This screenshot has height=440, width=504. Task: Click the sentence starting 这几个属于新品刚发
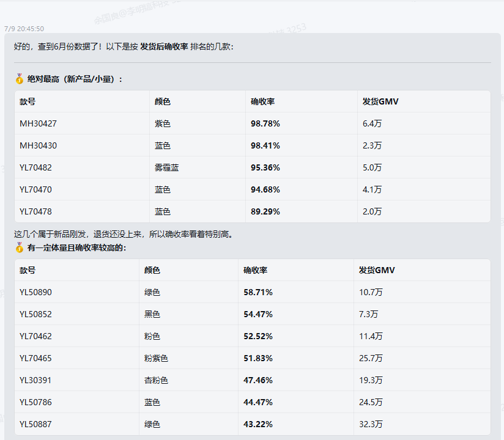(123, 234)
